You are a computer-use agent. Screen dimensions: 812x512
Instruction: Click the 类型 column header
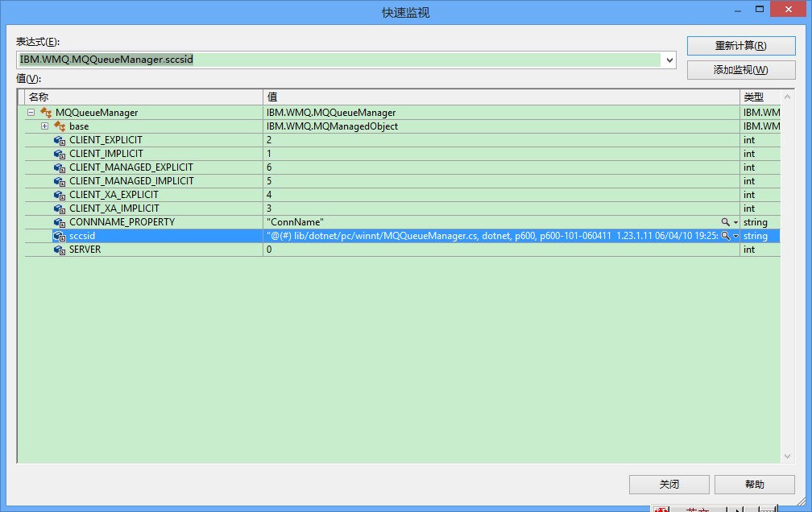(x=760, y=97)
